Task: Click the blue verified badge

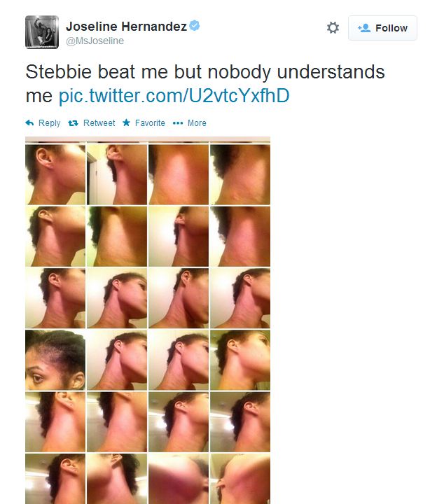Action: coord(194,25)
